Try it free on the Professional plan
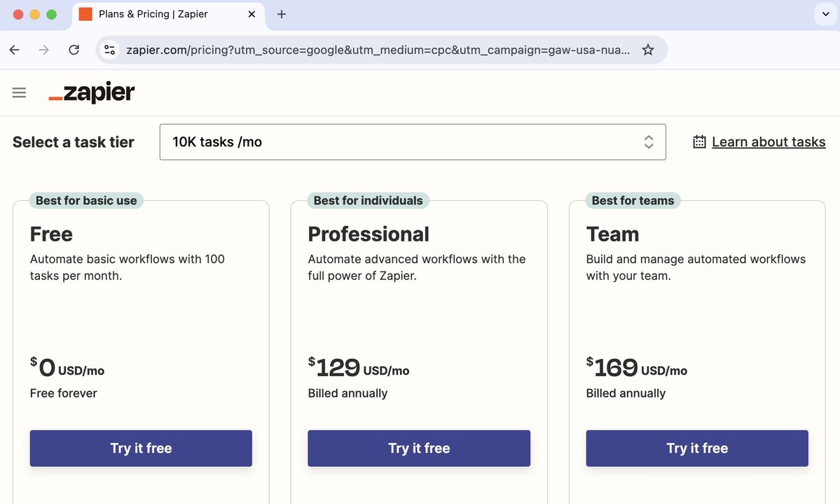The height and width of the screenshot is (504, 840). [418, 448]
